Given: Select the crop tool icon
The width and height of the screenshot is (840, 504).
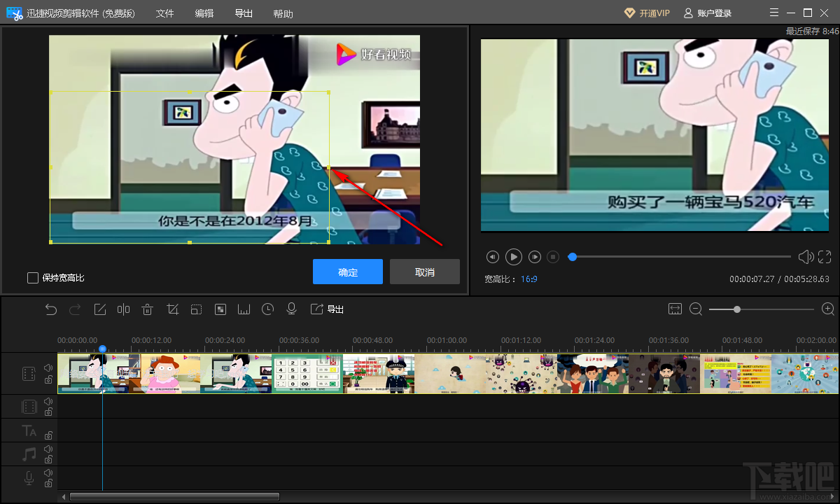Looking at the screenshot, I should pyautogui.click(x=172, y=309).
